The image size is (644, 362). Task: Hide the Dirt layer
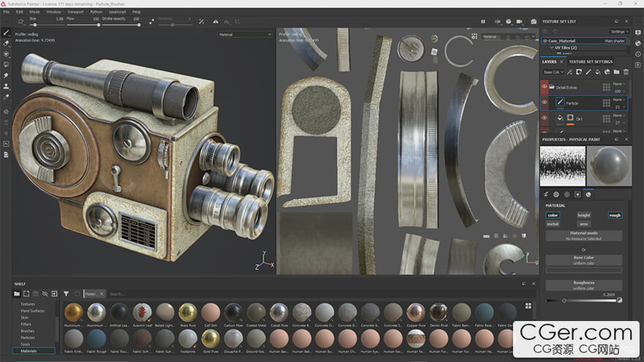click(544, 118)
